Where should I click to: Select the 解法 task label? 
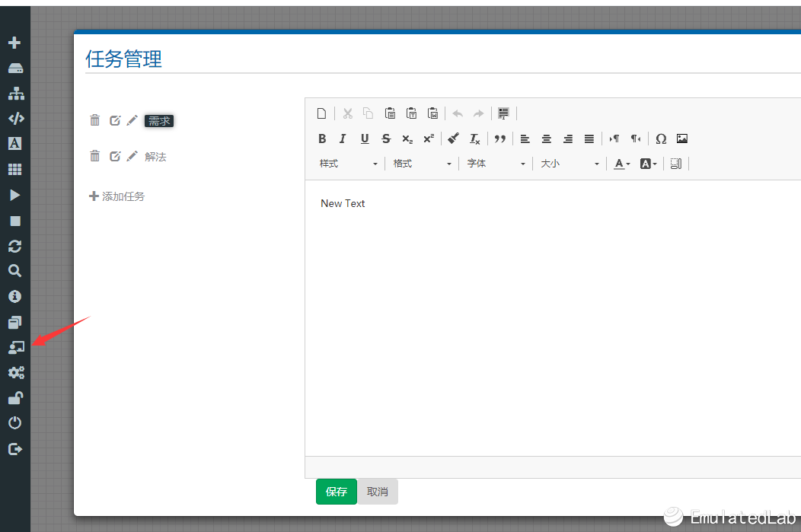coord(155,157)
